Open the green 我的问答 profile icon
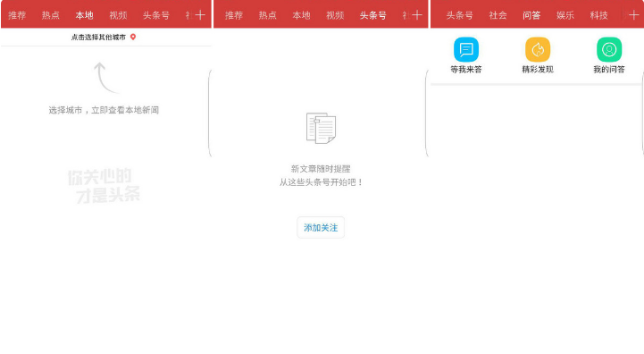Image resolution: width=644 pixels, height=354 pixels. coord(608,49)
